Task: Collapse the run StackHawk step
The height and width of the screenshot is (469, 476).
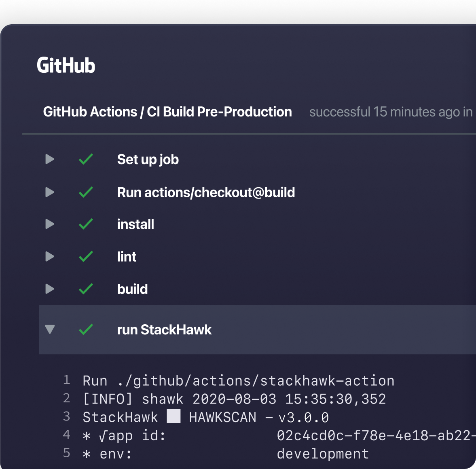Action: 49,330
